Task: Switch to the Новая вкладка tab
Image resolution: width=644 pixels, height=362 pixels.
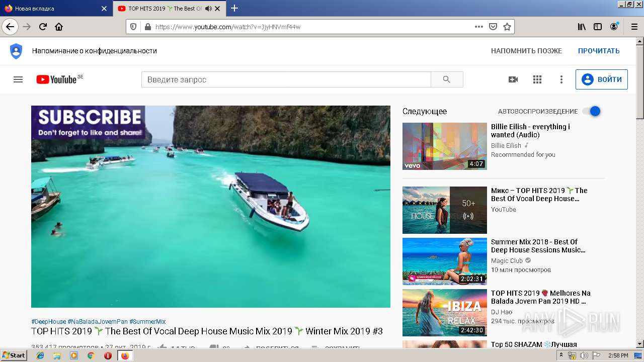Action: click(x=56, y=9)
